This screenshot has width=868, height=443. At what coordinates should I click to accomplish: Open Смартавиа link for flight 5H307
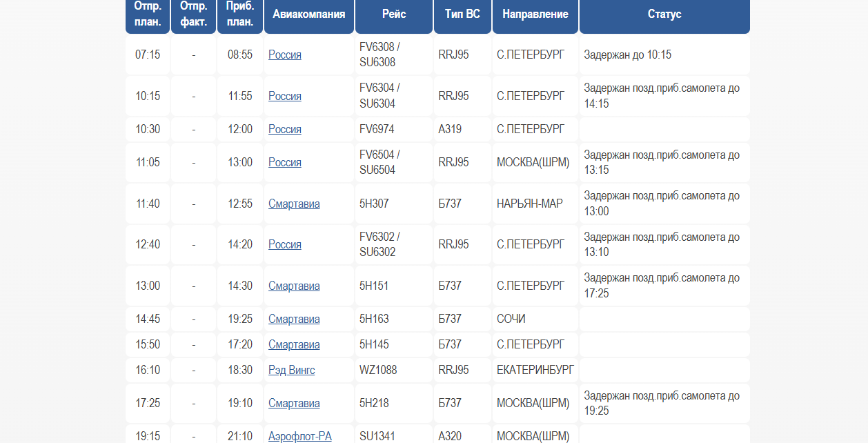click(294, 204)
